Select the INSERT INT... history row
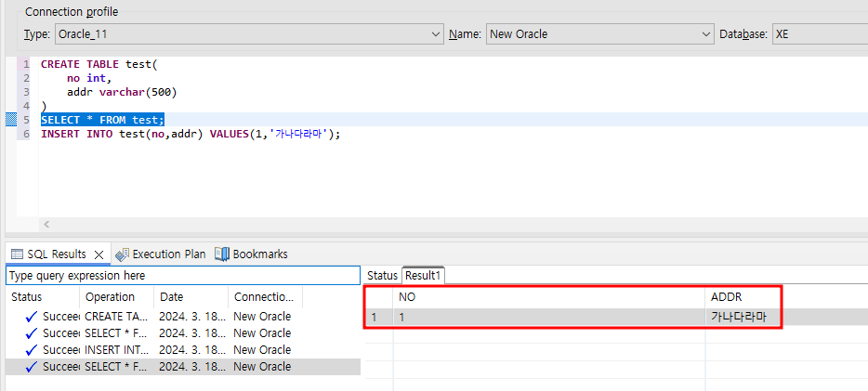Viewport: 868px width, 391px height. point(183,350)
